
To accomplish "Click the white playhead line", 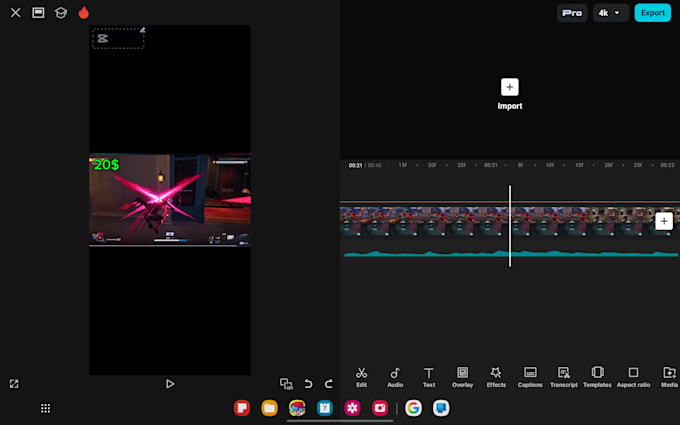I will click(x=510, y=226).
